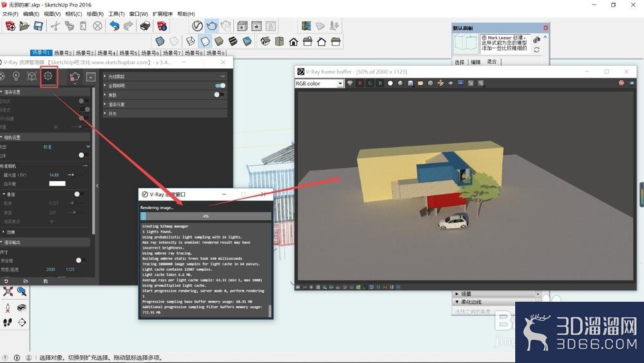Click the blue Undo arrow icon
The width and height of the screenshot is (644, 363).
pos(114,26)
